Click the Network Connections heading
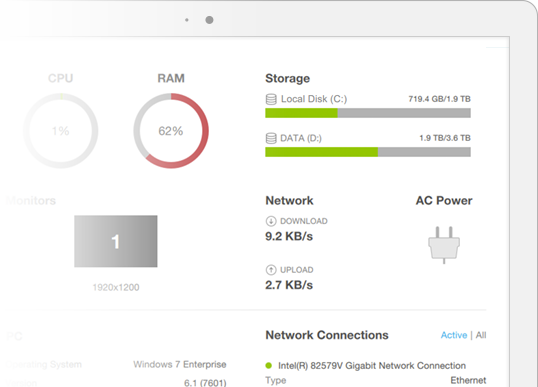The image size is (538, 387). click(x=327, y=335)
